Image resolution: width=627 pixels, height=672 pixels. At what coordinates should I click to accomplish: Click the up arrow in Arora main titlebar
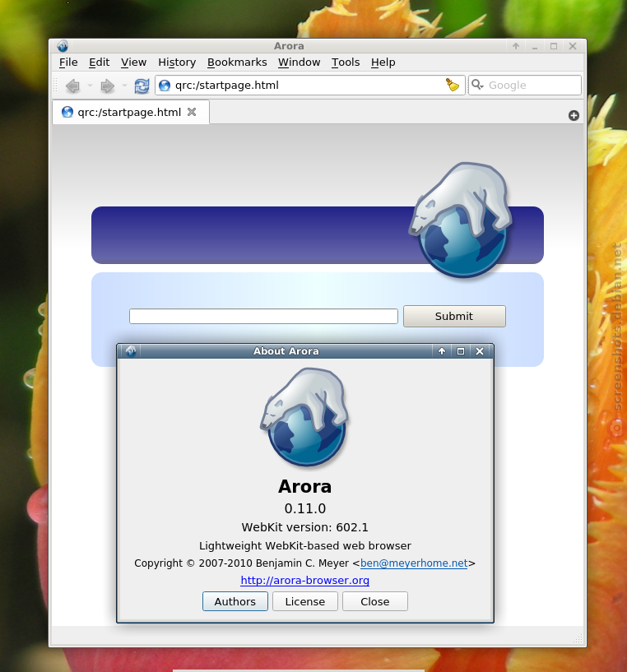[x=516, y=46]
